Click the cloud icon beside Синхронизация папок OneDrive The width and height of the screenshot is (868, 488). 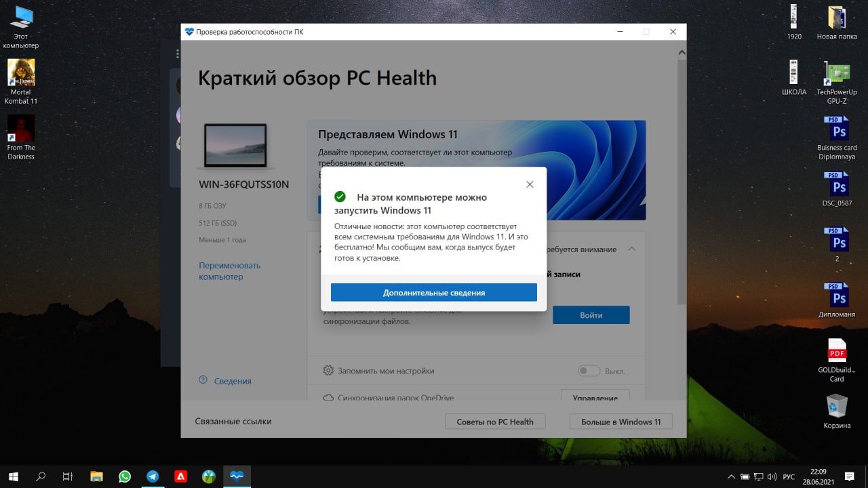click(328, 398)
